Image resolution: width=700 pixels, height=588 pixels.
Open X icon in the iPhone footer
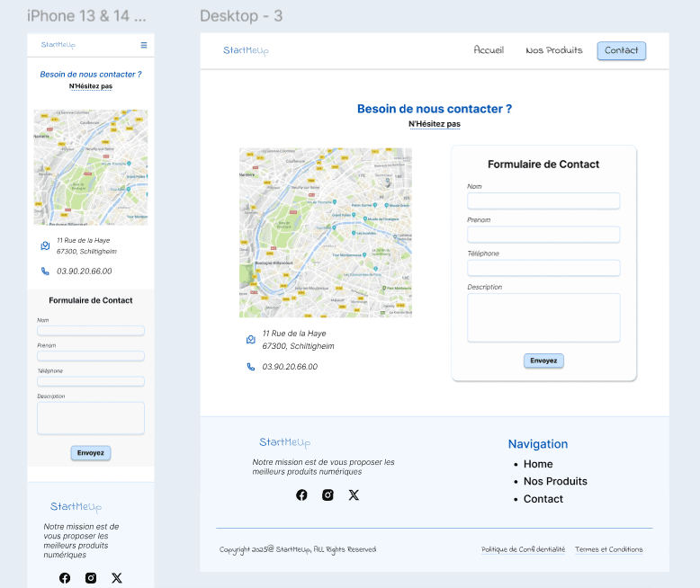117,578
